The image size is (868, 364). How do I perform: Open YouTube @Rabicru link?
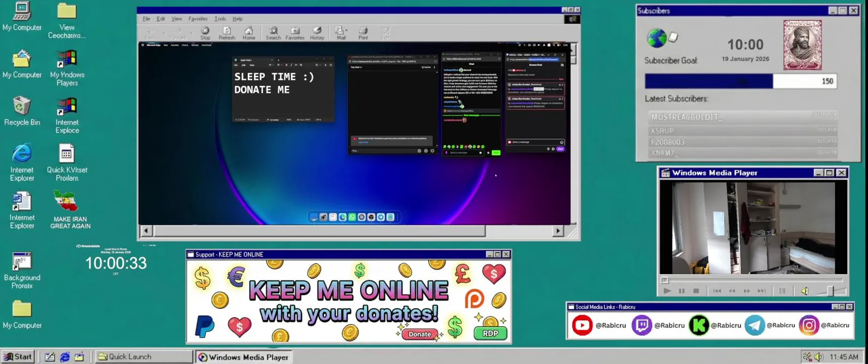[599, 325]
